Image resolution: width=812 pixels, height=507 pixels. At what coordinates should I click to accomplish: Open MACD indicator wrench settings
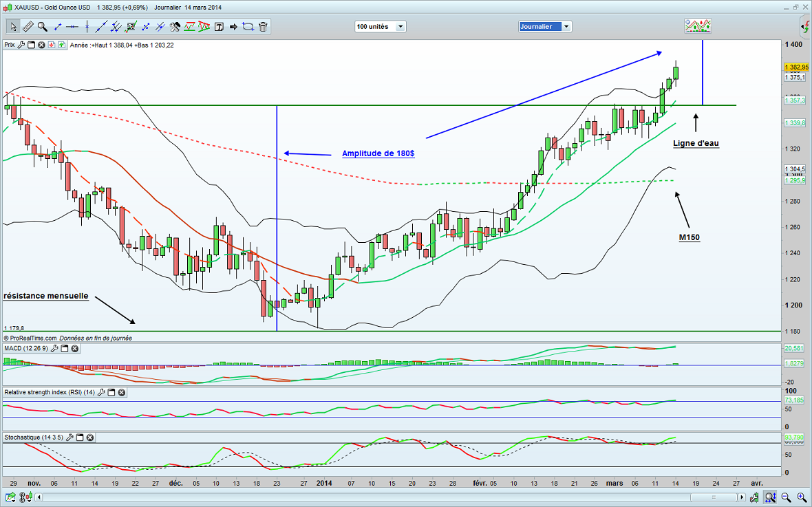click(53, 349)
